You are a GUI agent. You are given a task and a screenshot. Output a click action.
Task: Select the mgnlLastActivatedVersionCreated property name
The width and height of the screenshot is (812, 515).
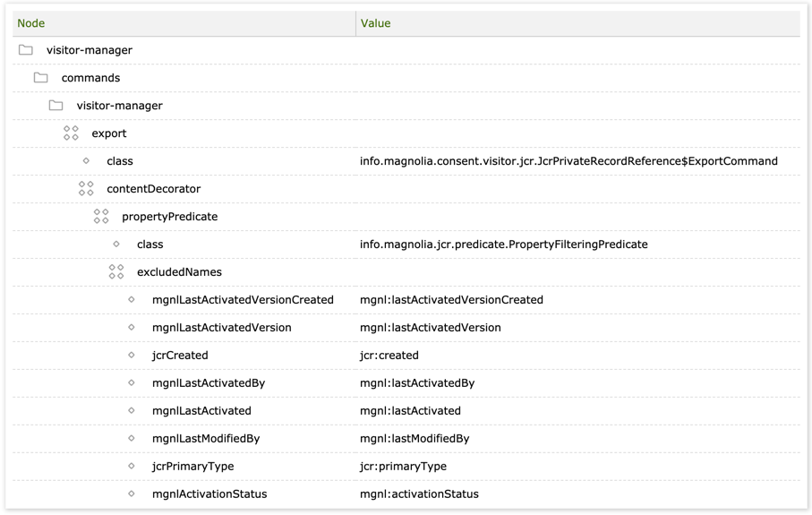[x=243, y=300]
